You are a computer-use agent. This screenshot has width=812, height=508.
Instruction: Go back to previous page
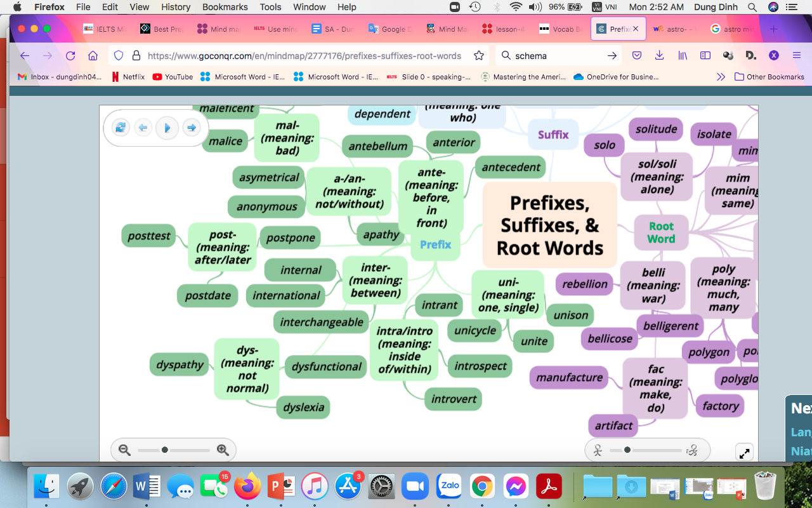(x=25, y=55)
